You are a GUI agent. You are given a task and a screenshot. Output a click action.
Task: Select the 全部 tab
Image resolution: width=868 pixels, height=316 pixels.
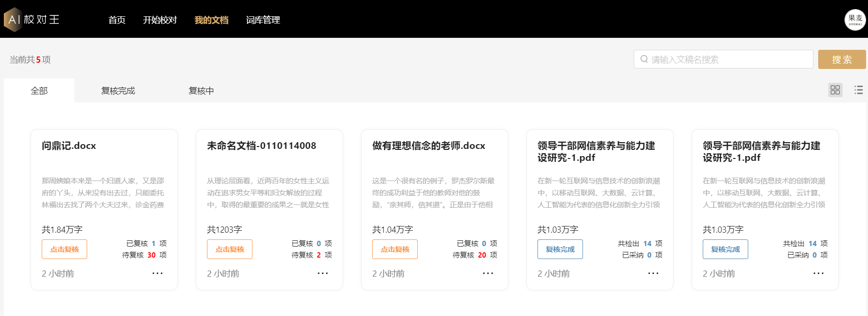point(39,91)
